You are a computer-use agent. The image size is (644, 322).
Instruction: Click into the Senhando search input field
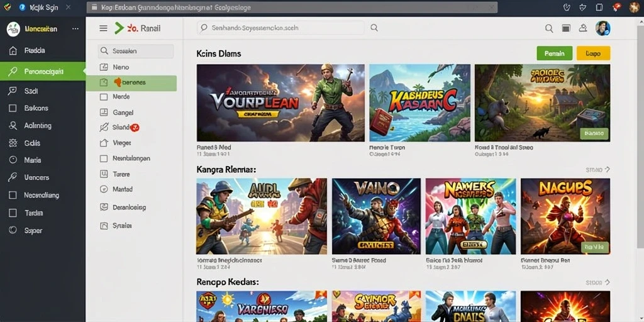(280, 28)
